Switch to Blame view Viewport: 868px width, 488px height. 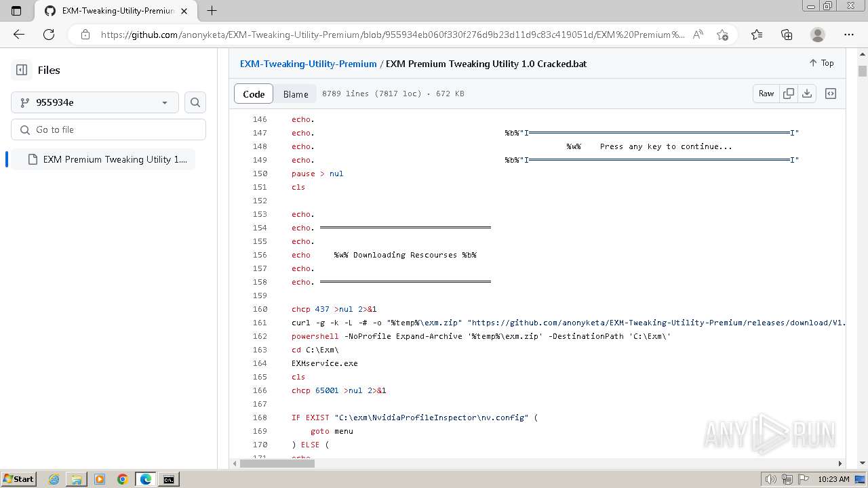click(x=296, y=94)
